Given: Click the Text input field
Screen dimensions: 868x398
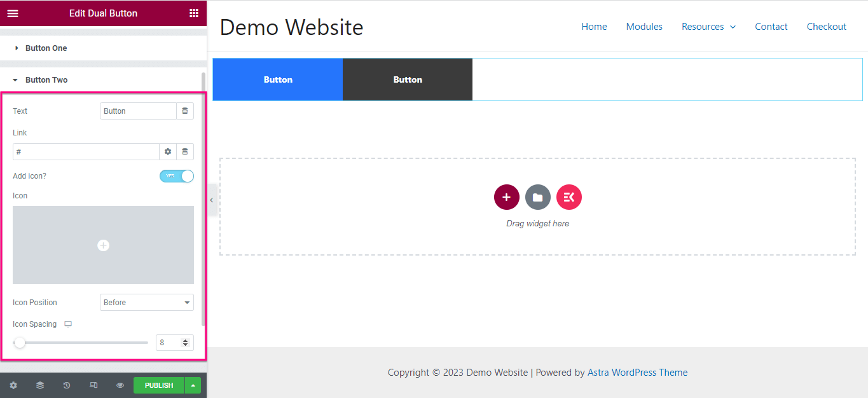Looking at the screenshot, I should (138, 111).
